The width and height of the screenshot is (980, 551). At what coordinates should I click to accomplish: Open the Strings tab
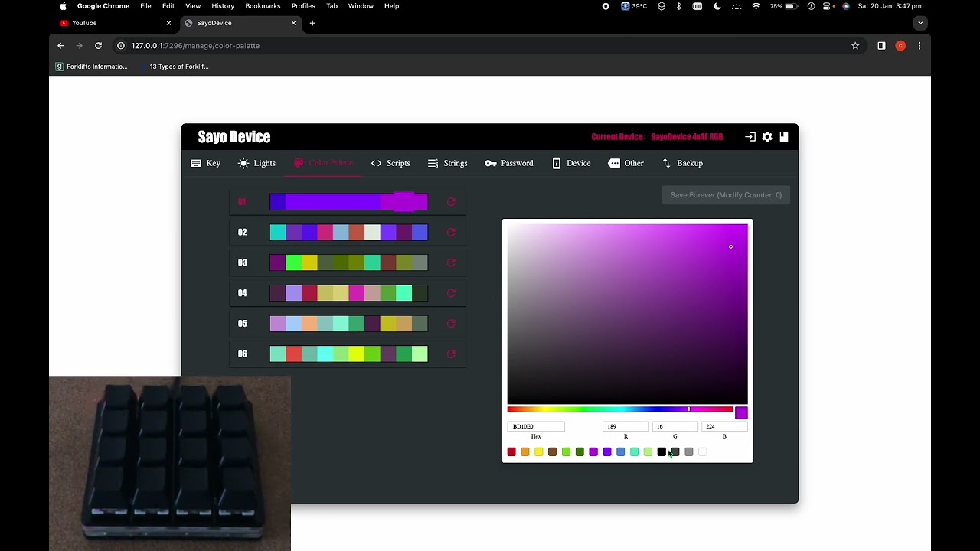448,163
